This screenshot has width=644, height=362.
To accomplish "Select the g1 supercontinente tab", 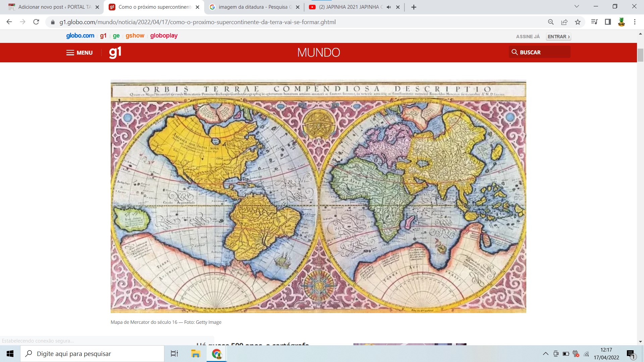I will click(154, 7).
